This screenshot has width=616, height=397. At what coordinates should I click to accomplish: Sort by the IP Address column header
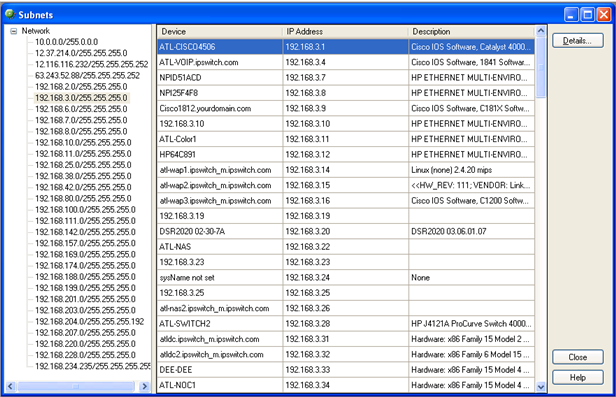pyautogui.click(x=345, y=31)
